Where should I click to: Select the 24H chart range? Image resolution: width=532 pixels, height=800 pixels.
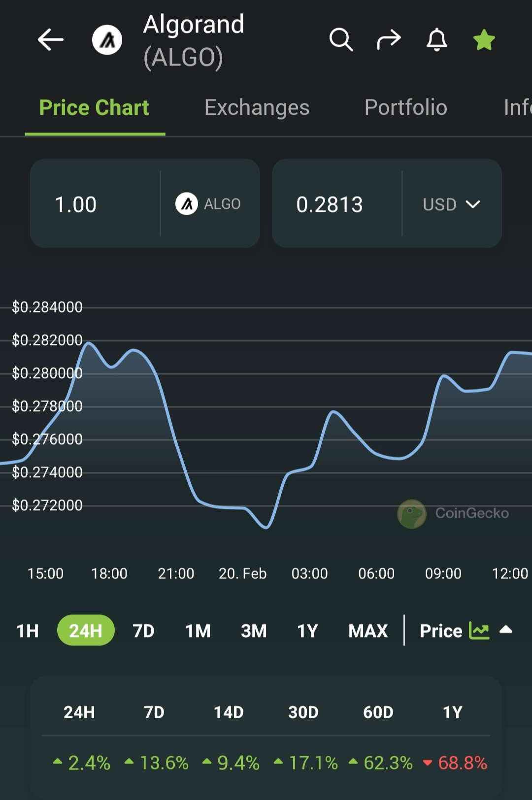tap(86, 631)
